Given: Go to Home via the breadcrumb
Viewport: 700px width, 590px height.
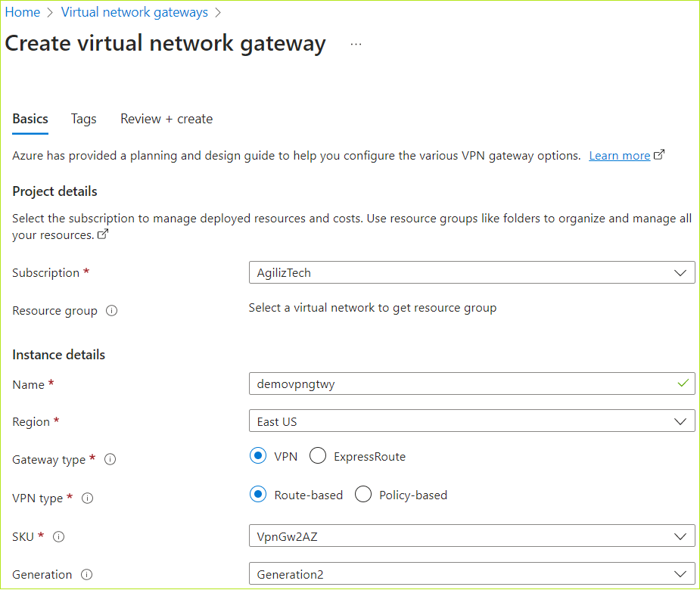Looking at the screenshot, I should click(x=23, y=11).
